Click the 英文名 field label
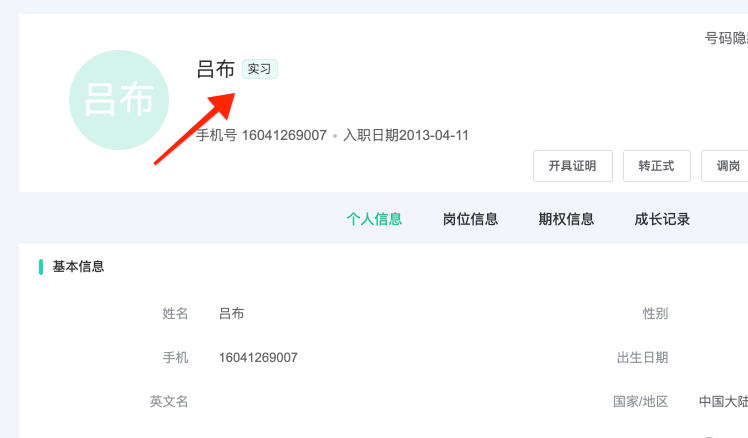The width and height of the screenshot is (748, 438). [169, 401]
